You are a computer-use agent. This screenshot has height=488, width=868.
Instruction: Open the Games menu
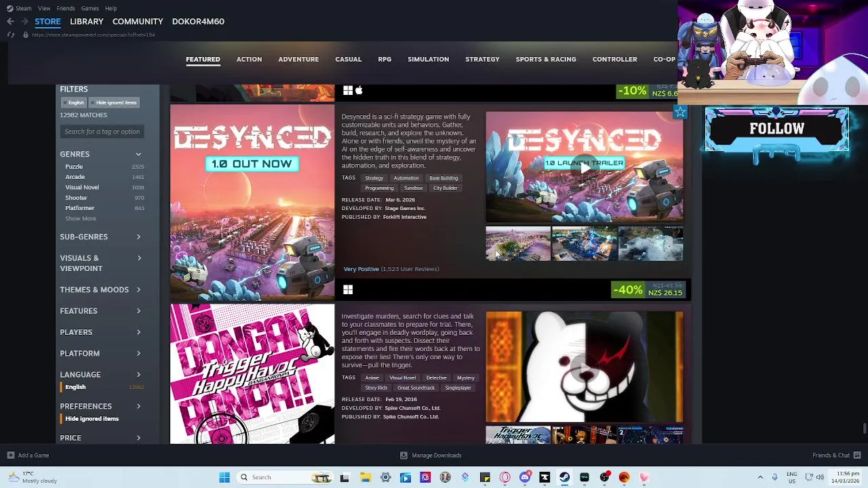pos(90,8)
